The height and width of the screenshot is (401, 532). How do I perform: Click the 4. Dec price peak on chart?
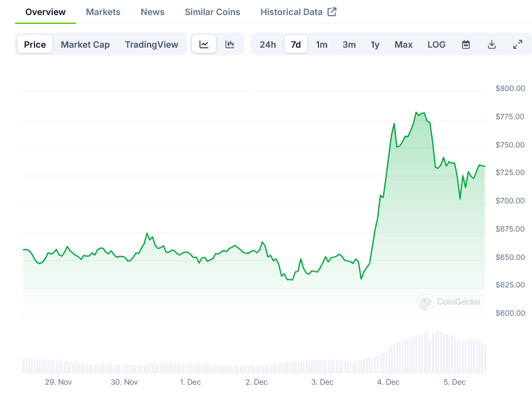pyautogui.click(x=416, y=113)
